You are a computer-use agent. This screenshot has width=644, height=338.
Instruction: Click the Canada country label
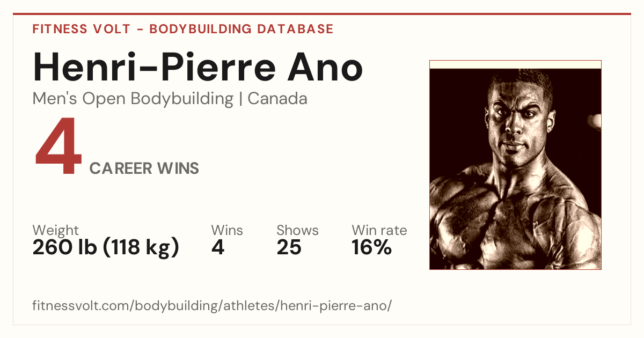277,99
